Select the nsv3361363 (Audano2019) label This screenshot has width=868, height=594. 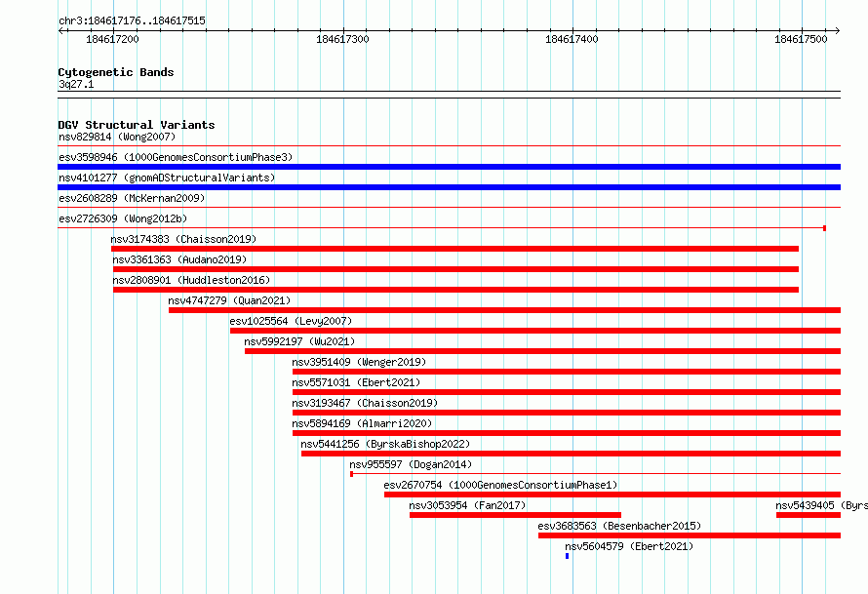(179, 259)
